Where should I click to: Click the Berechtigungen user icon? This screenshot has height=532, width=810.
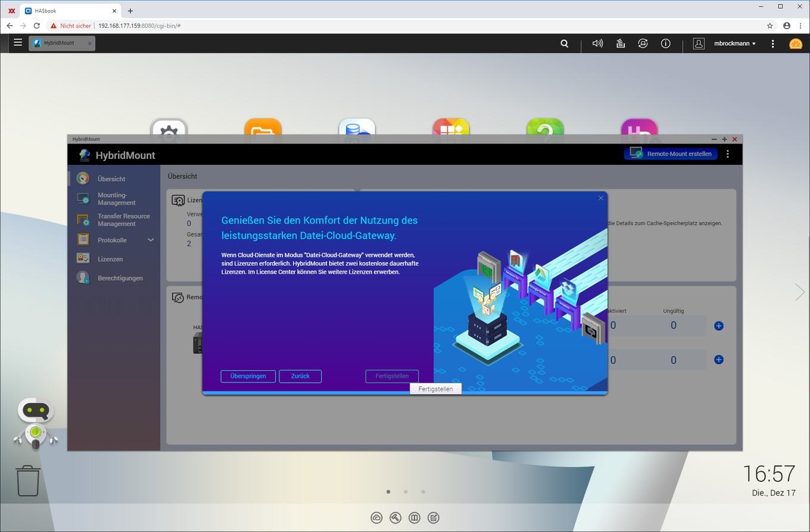83,278
